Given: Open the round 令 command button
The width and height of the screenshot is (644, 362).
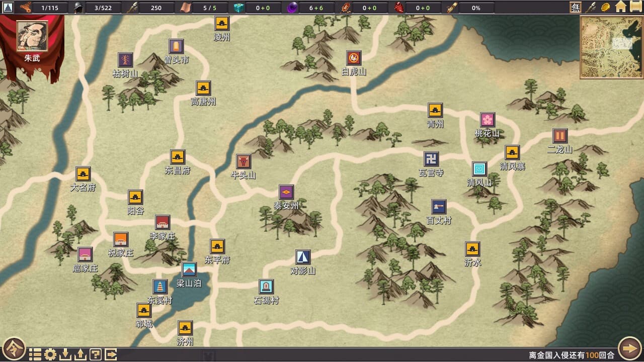Looking at the screenshot, I should point(14,349).
